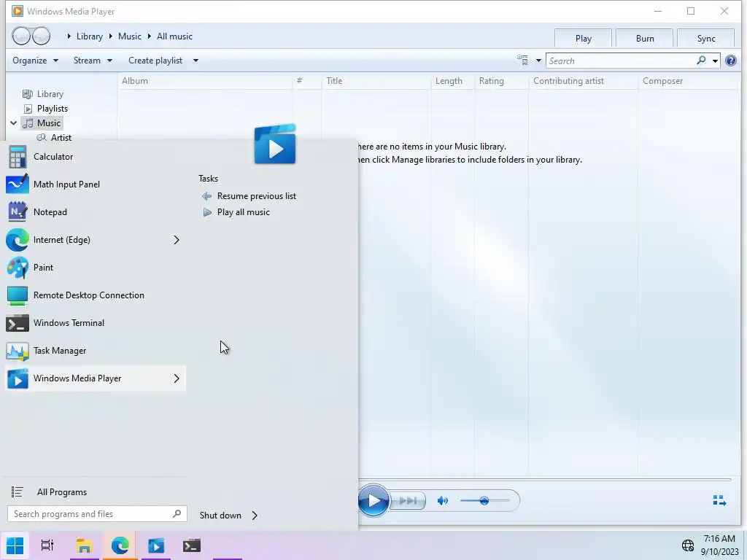Click the network globe tray icon
The width and height of the screenshot is (747, 560).
(687, 545)
